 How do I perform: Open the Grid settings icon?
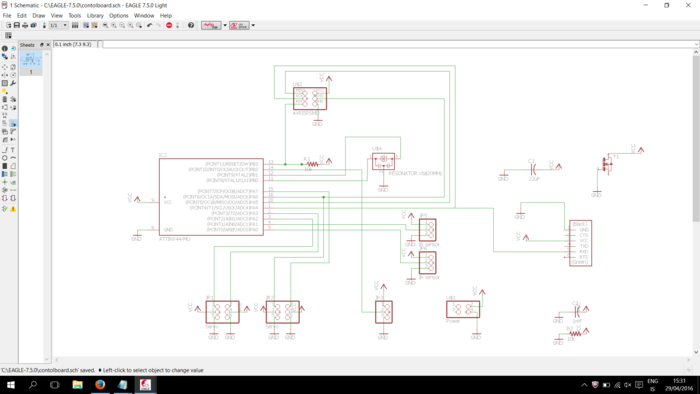point(8,35)
